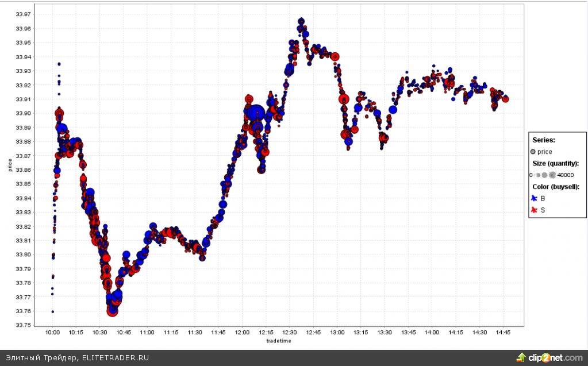Click the largest gray size circle in legend

552,175
